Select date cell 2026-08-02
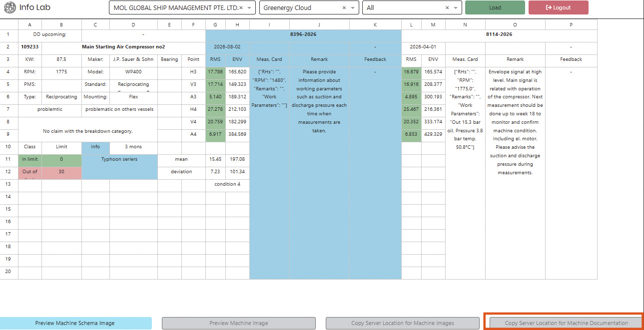Screen dimensions: 644x330 [x=227, y=47]
